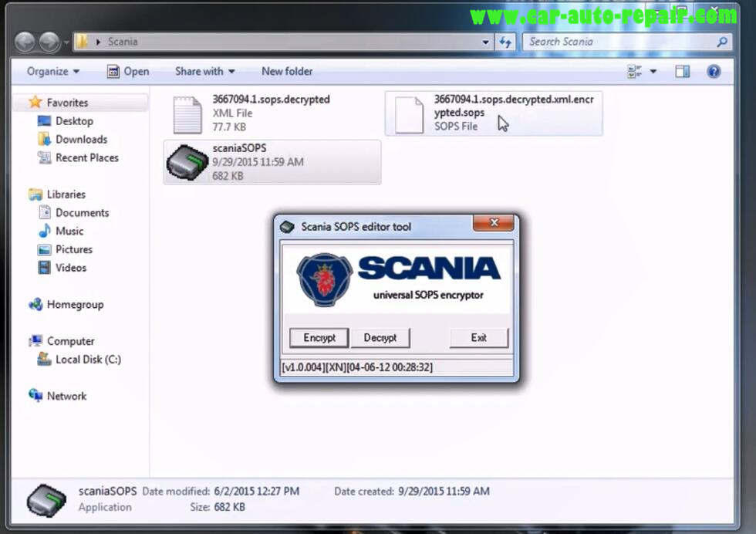Image resolution: width=756 pixels, height=534 pixels.
Task: Open the Pictures library
Action: pos(74,249)
